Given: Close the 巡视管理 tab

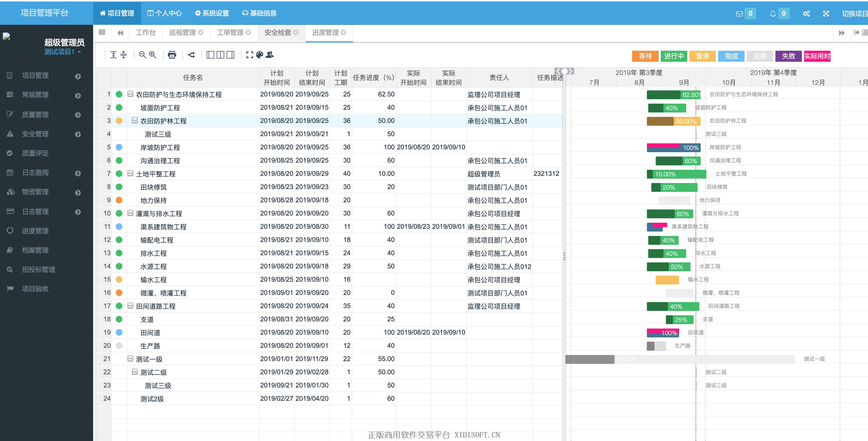Looking at the screenshot, I should 201,32.
